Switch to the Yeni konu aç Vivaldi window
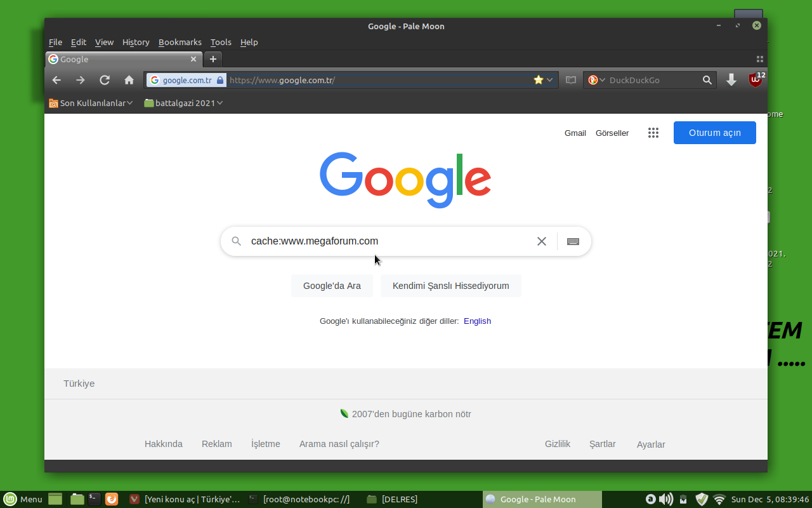Screen dimensions: 812x508 click(185, 499)
